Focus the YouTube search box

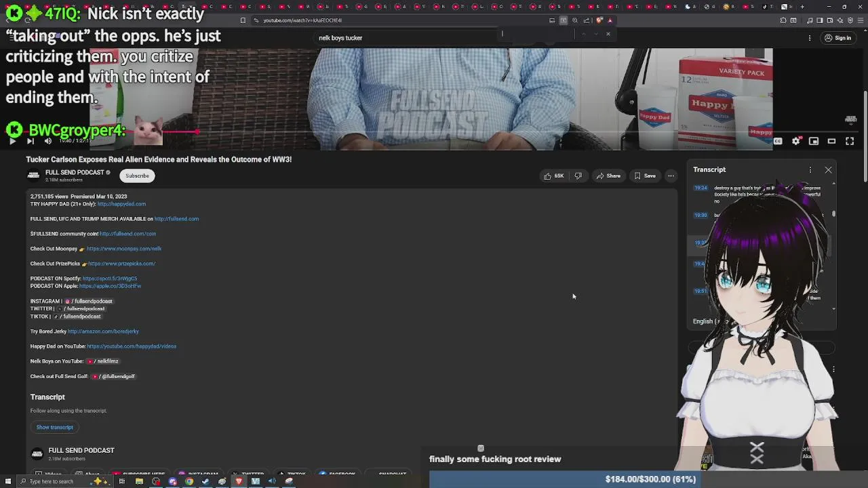point(407,38)
